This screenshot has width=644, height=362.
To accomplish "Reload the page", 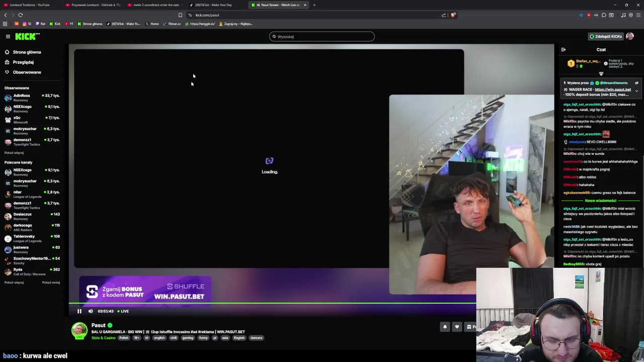I will click(x=21, y=15).
